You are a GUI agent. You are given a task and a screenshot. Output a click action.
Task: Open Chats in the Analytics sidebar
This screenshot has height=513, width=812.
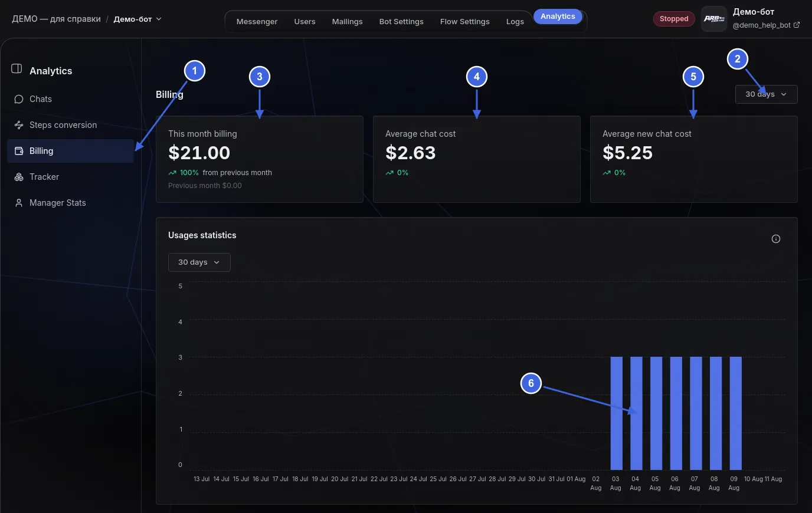click(x=71, y=99)
